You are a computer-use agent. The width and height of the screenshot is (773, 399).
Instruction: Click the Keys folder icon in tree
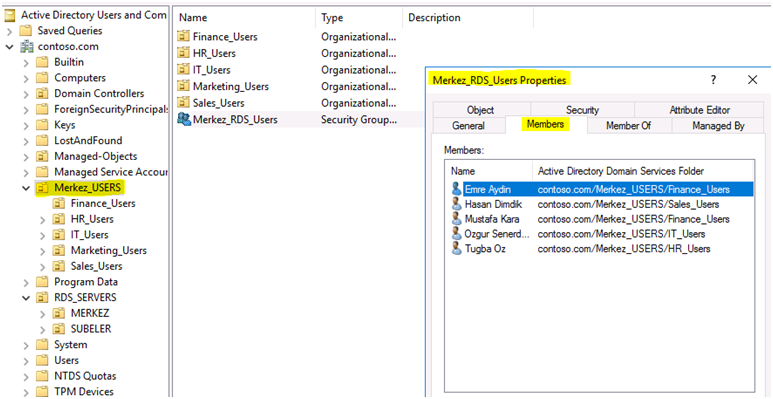42,125
